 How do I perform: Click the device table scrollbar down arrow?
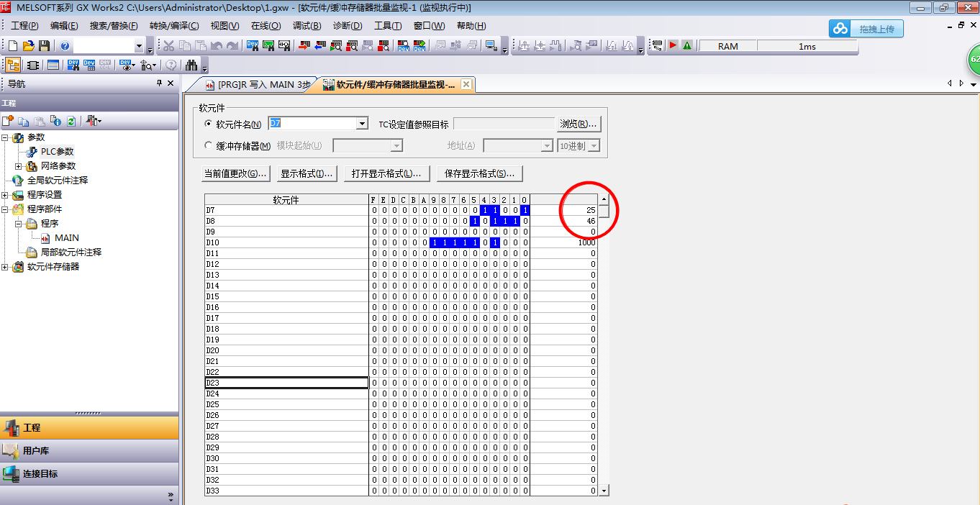click(x=604, y=490)
